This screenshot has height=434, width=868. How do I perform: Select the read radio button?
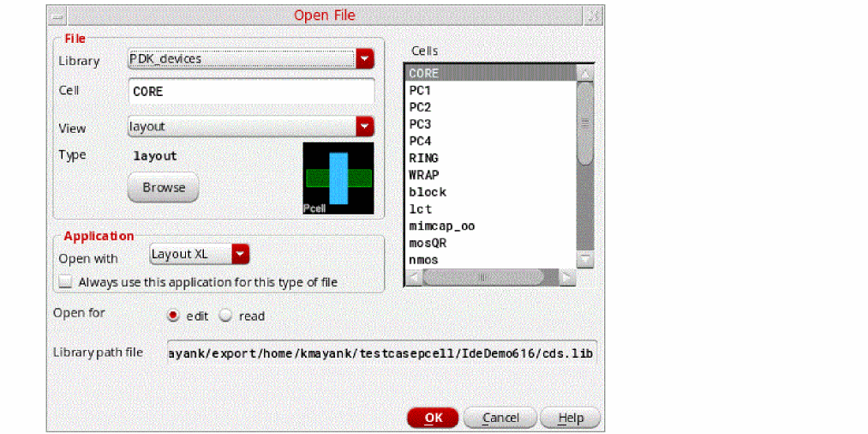225,316
